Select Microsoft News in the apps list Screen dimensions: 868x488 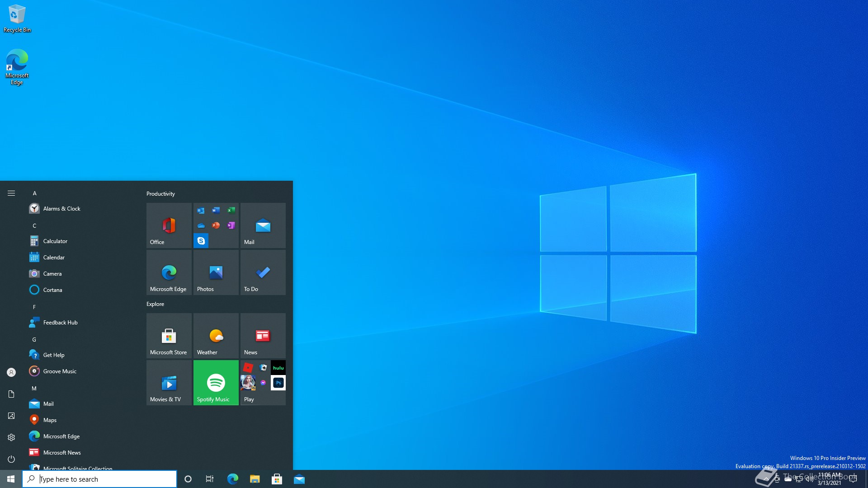[62, 452]
